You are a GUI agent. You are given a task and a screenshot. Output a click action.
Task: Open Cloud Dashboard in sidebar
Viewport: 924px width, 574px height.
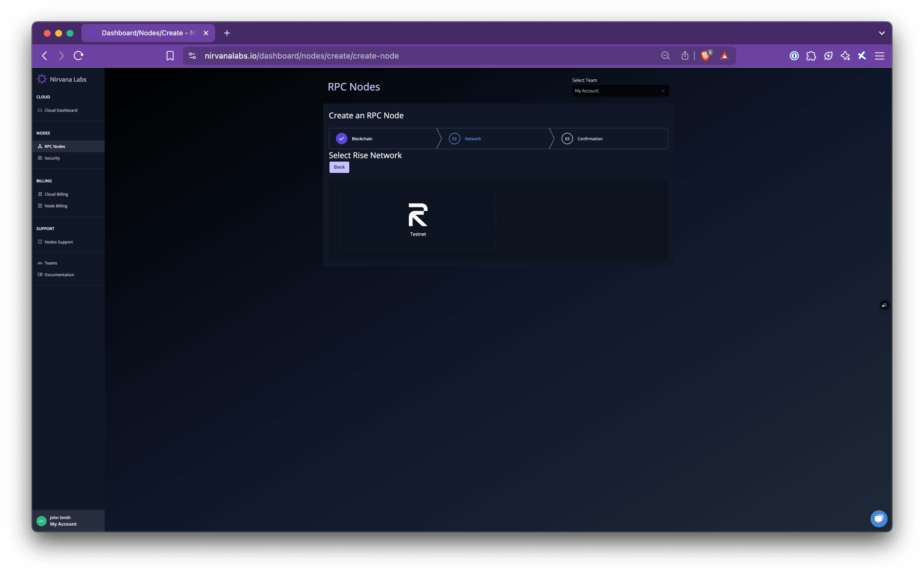click(61, 110)
